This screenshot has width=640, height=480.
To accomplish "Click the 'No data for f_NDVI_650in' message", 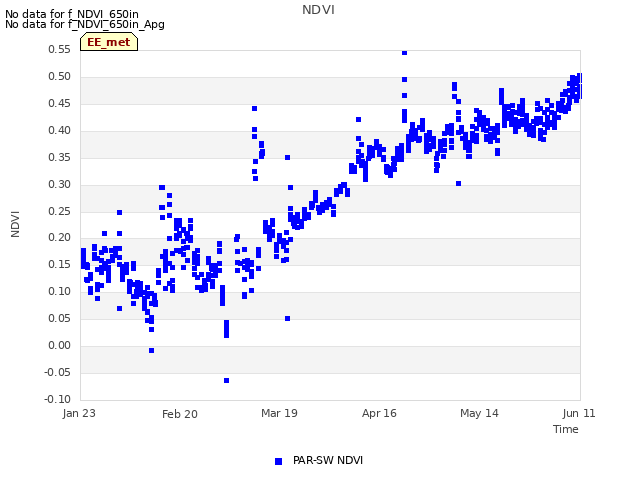I will (72, 14).
